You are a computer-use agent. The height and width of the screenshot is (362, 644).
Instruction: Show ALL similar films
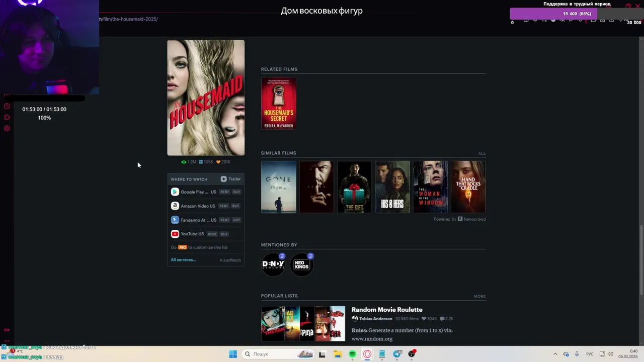pyautogui.click(x=482, y=154)
